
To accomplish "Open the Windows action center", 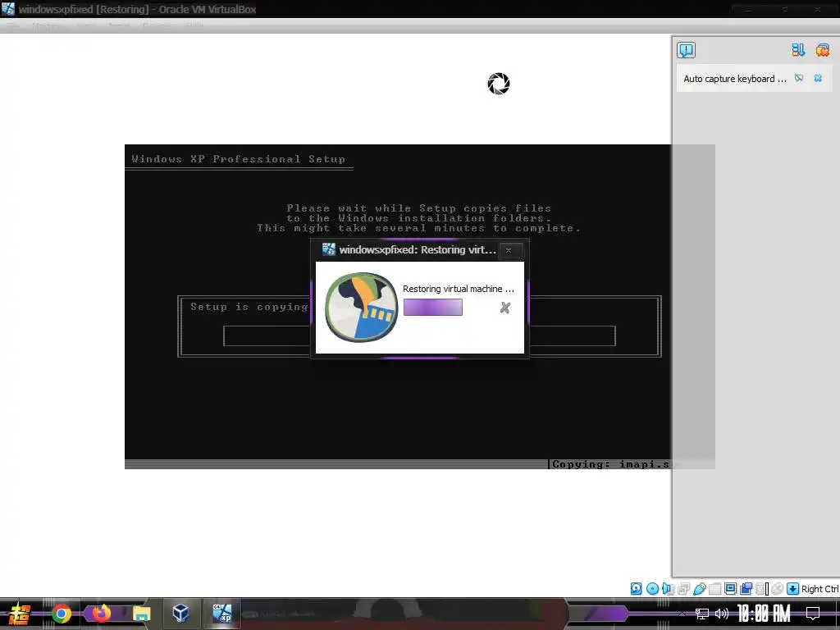I will [813, 614].
